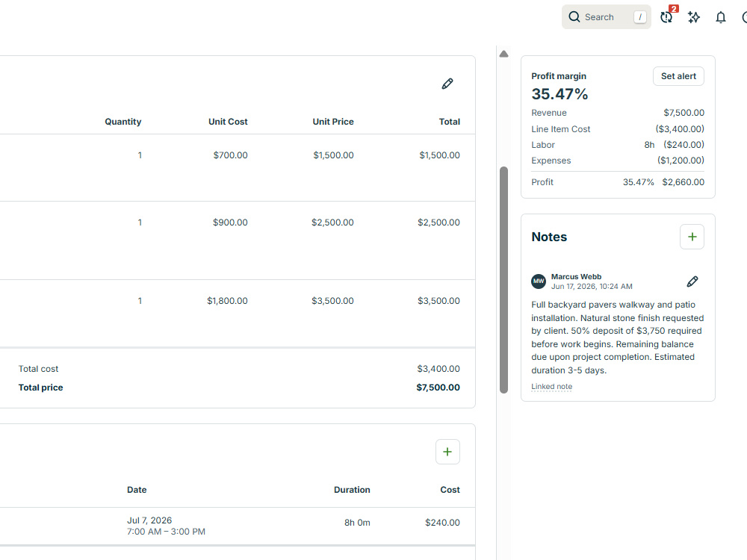The image size is (747, 560).
Task: Click the Expenses ($1,200.00) amount
Action: 681,161
